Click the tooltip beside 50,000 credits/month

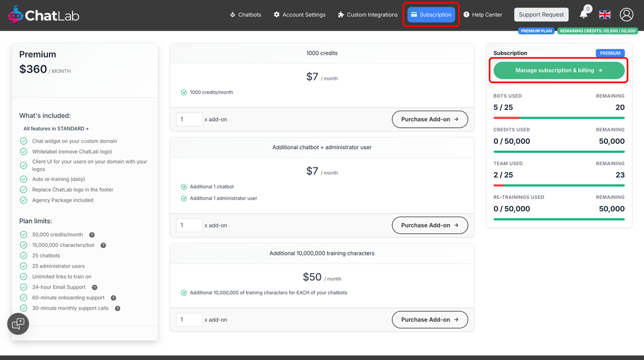pos(92,235)
